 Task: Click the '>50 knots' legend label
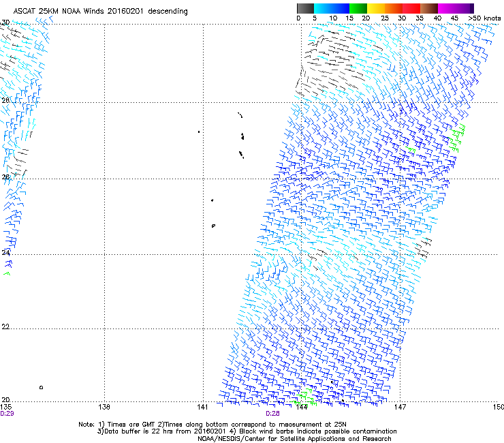coord(484,18)
